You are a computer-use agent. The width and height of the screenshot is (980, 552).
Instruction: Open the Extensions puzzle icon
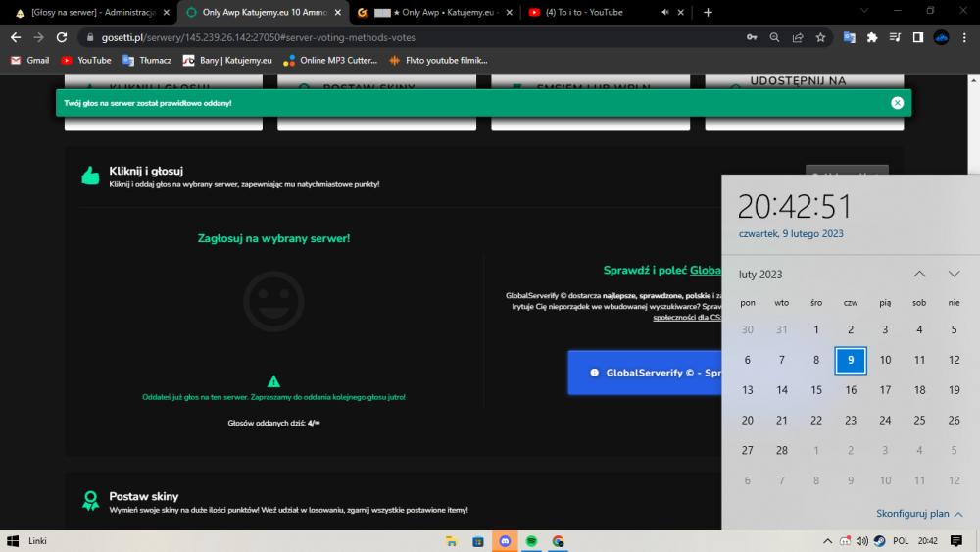point(872,37)
